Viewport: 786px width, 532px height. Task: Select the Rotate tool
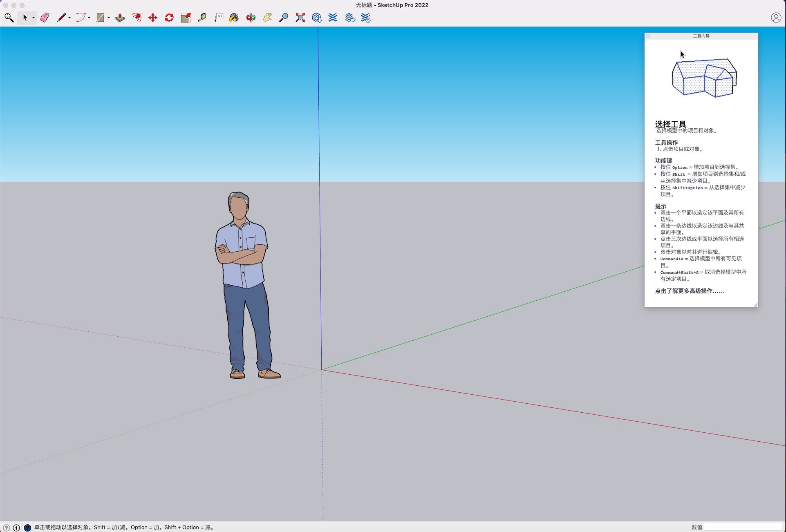click(169, 18)
